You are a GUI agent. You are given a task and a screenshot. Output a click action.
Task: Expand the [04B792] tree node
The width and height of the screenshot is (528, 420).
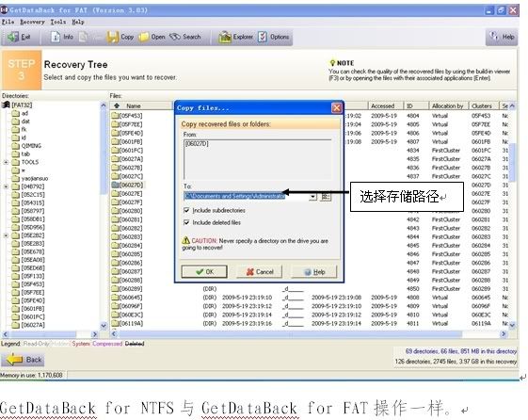[x=6, y=186]
